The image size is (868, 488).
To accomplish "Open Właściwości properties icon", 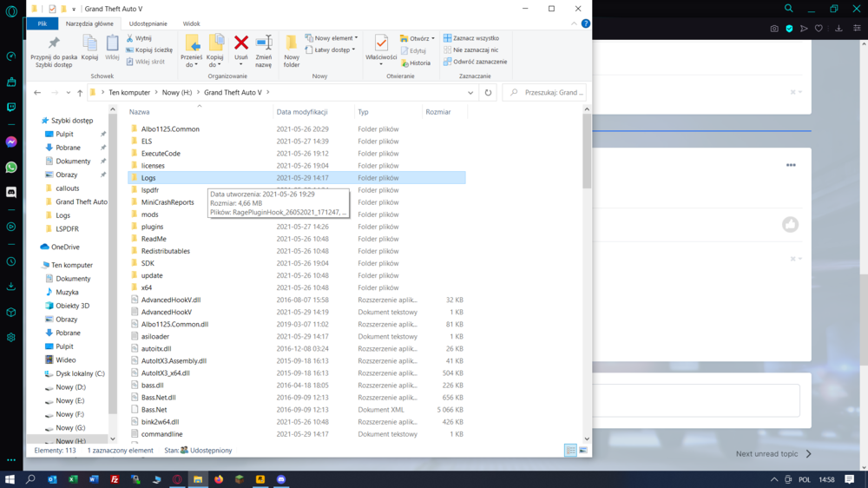I will (x=381, y=48).
